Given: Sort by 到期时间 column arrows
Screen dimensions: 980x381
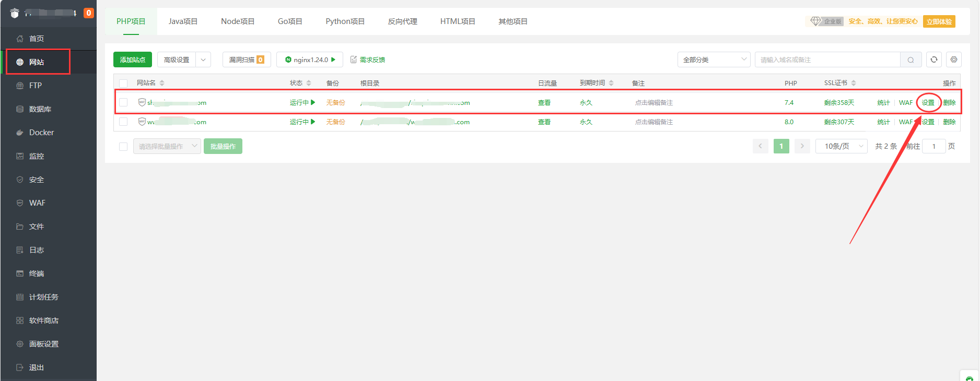Looking at the screenshot, I should click(x=611, y=83).
